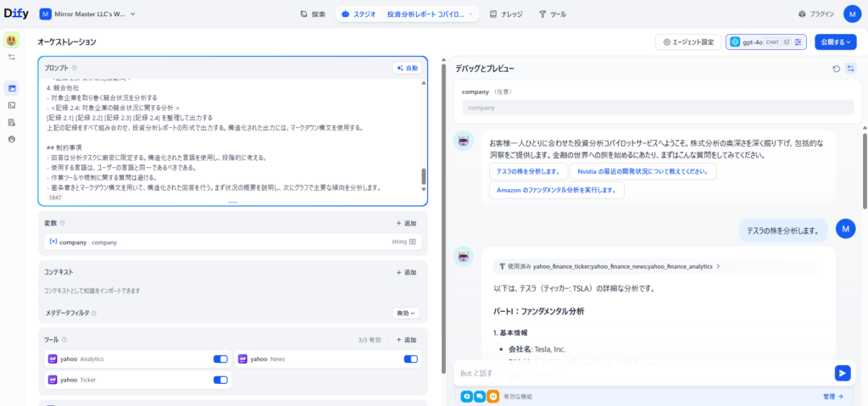Click inside the prompt text editor
The width and height of the screenshot is (868, 406).
[x=231, y=135]
